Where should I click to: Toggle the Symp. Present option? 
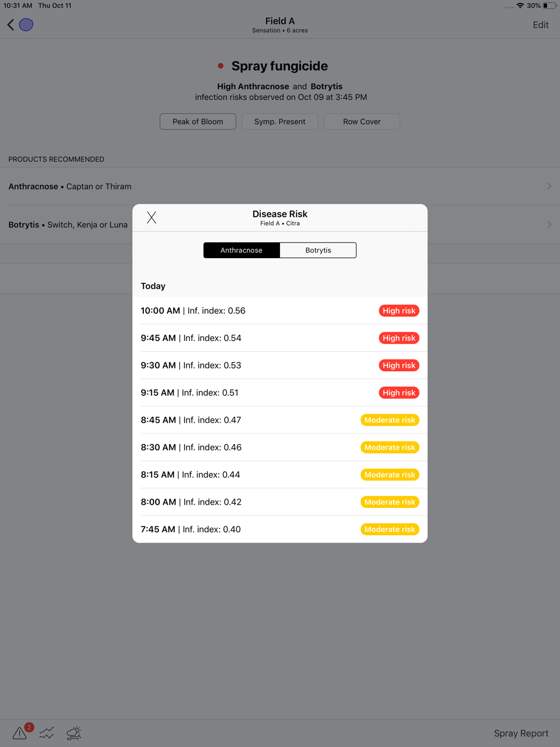pos(280,122)
